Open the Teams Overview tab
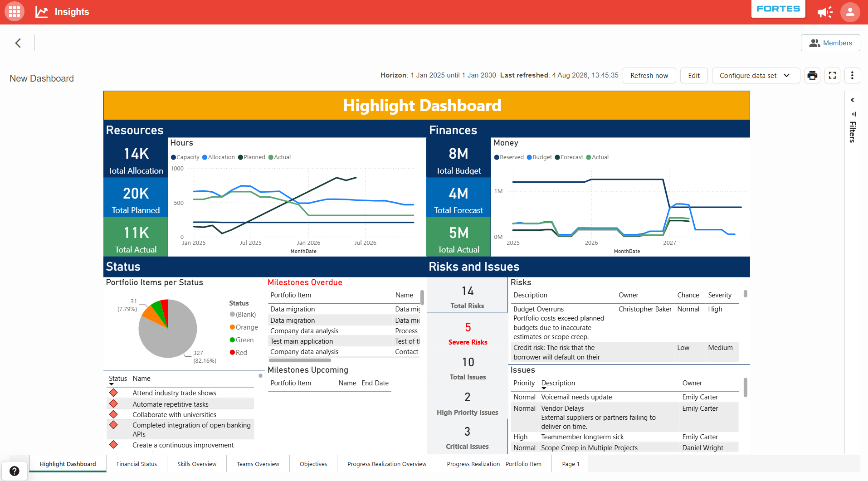This screenshot has width=868, height=481. pos(258,464)
